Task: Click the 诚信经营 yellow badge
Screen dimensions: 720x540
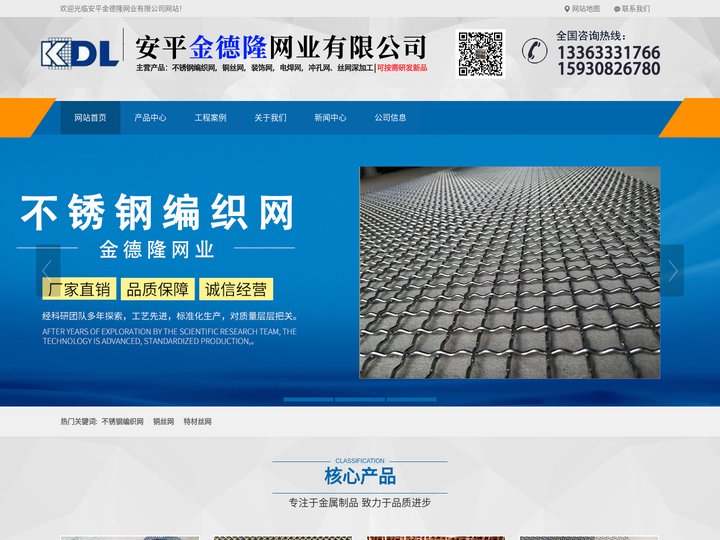Action: 236,289
